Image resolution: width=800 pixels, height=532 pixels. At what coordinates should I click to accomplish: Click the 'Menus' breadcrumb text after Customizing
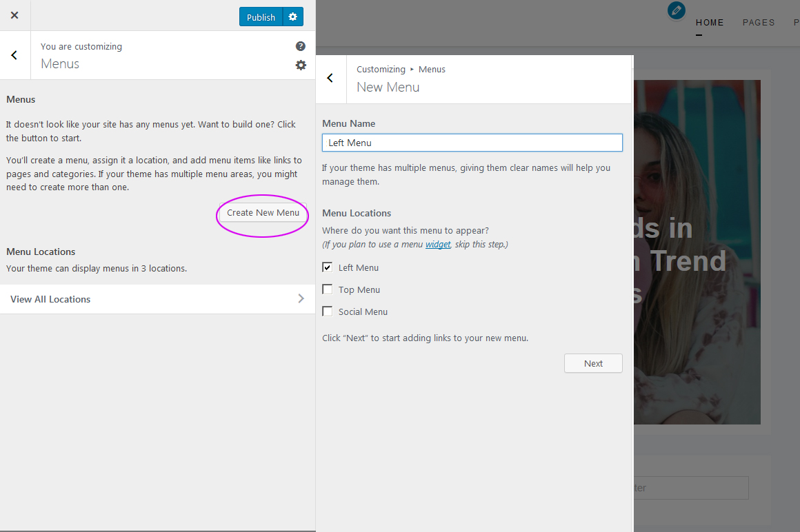pos(432,70)
